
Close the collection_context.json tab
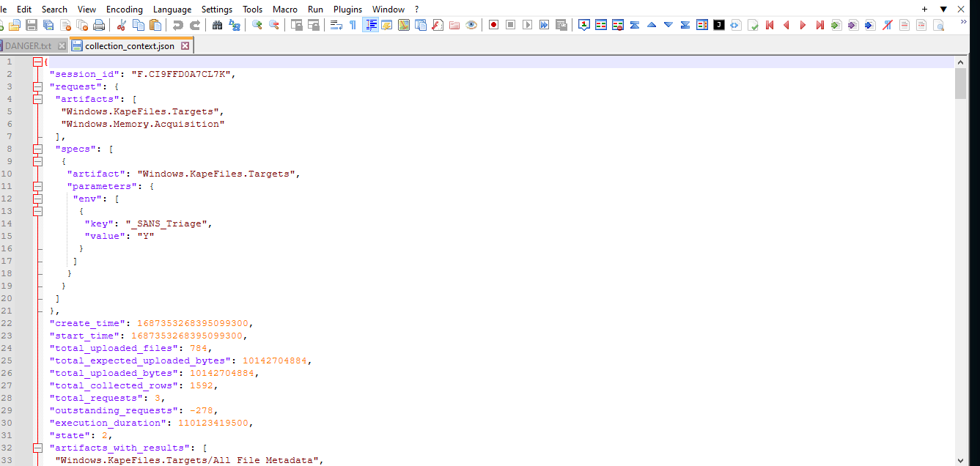[185, 45]
